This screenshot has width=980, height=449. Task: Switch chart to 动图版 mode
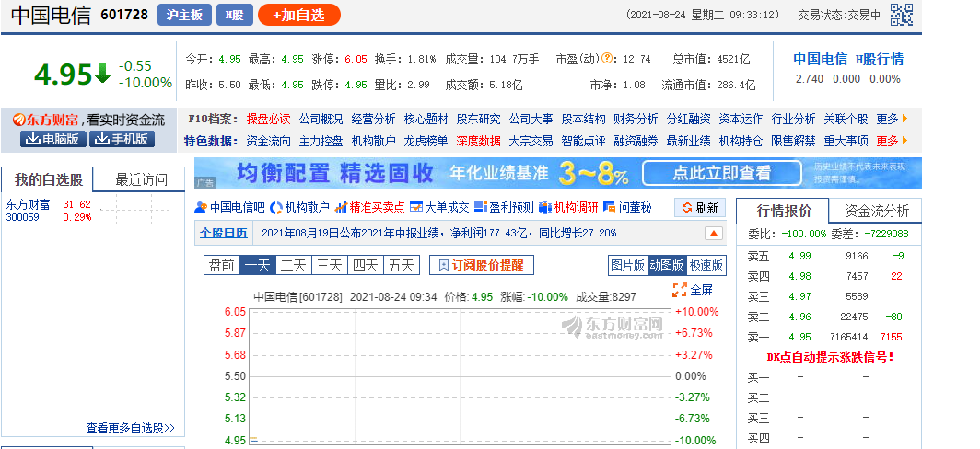point(667,265)
